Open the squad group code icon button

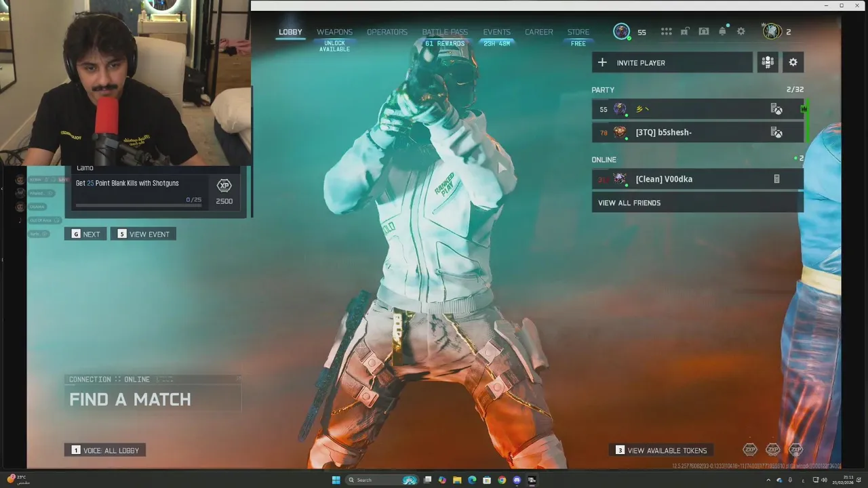768,62
